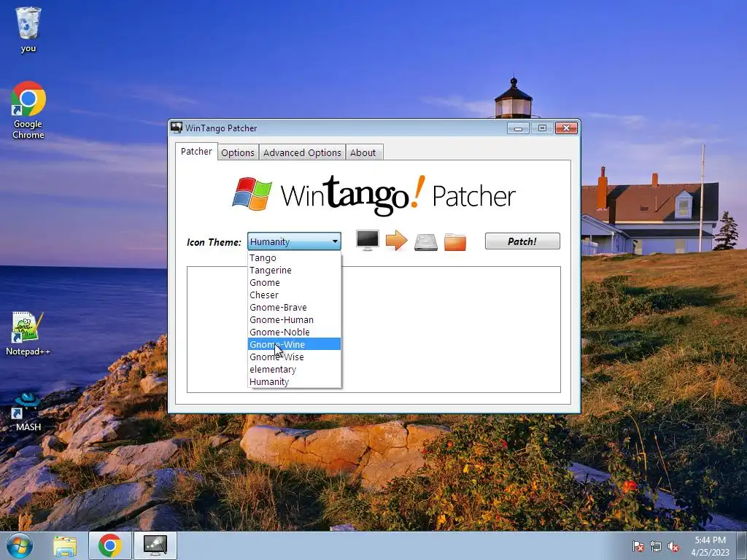
Task: Click the computer monitor icon in the patcher
Action: coord(368,241)
